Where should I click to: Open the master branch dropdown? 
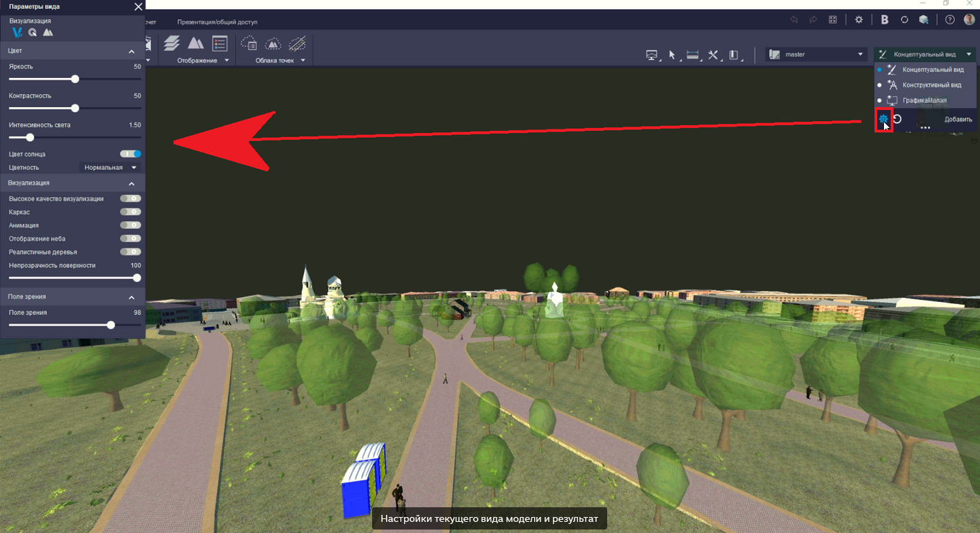click(815, 54)
